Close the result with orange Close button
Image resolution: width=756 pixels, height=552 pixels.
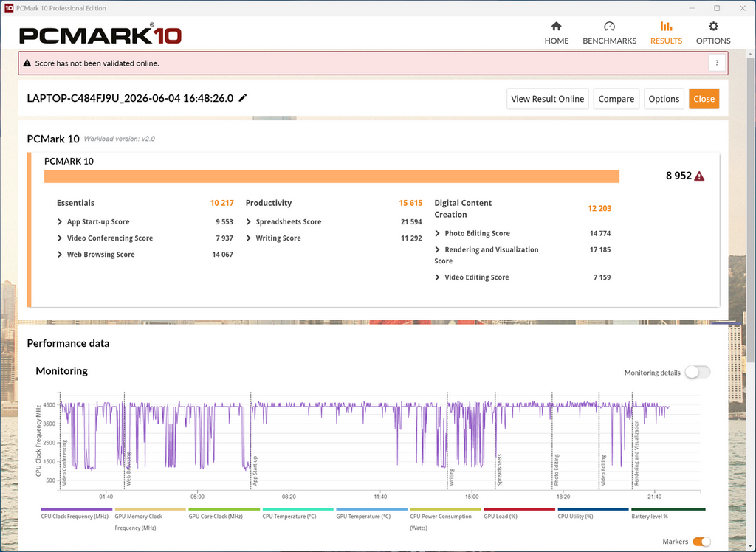(x=704, y=99)
